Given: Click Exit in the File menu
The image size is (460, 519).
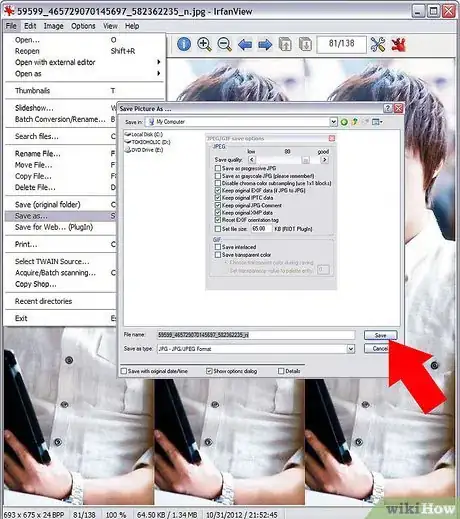Looking at the screenshot, I should tap(61, 318).
